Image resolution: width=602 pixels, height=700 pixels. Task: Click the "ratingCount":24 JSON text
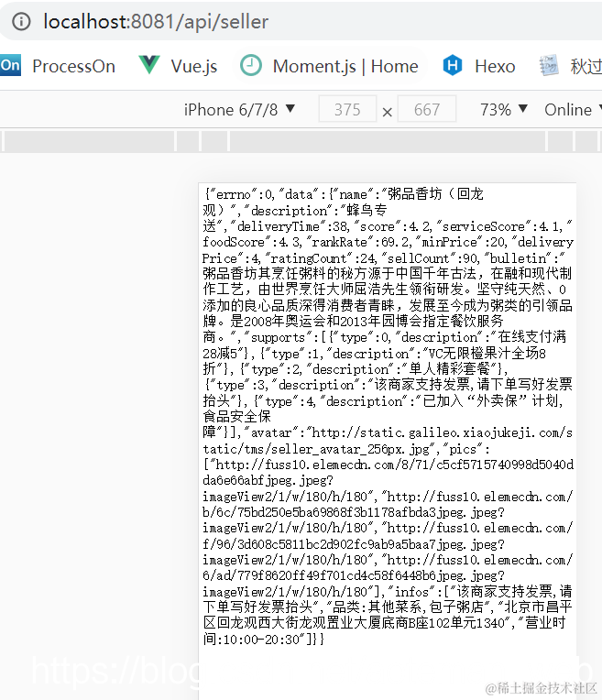click(x=319, y=258)
